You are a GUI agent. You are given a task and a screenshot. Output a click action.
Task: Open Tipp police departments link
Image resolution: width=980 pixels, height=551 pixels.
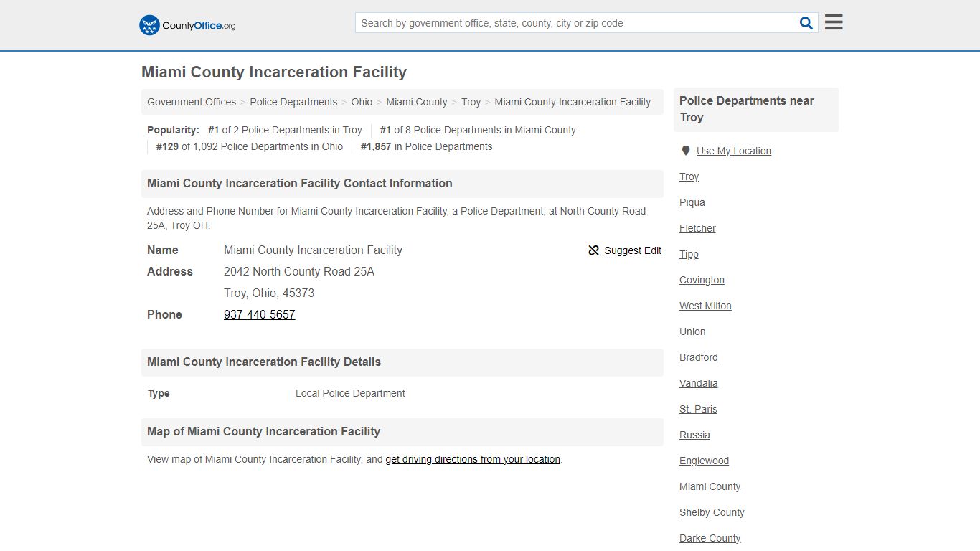tap(689, 254)
